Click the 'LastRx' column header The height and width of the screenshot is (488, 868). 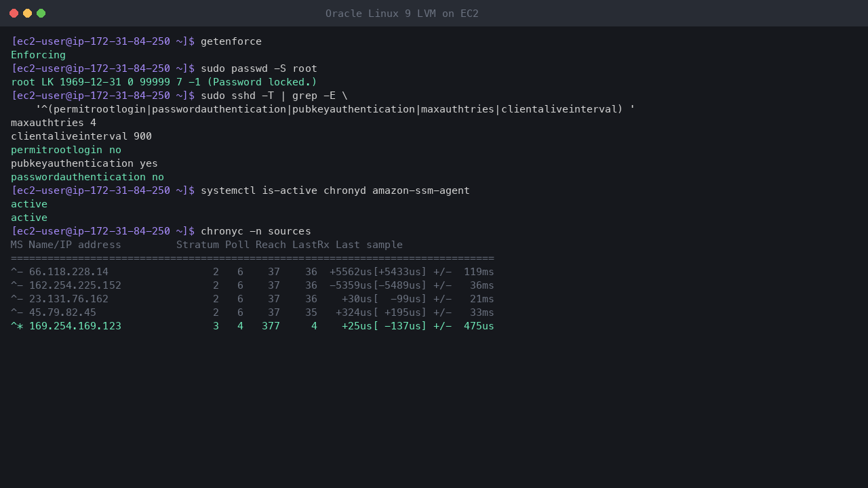(x=311, y=245)
